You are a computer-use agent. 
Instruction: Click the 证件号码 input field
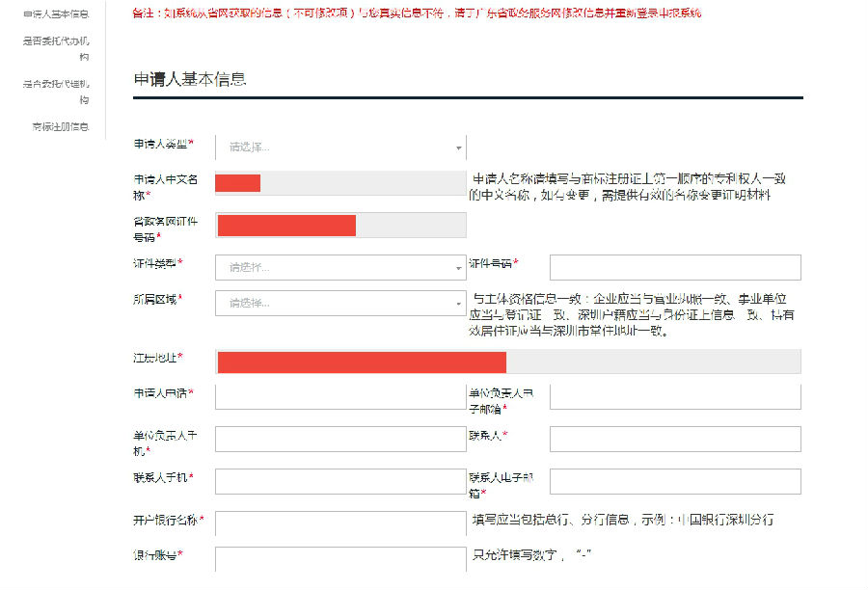[675, 267]
